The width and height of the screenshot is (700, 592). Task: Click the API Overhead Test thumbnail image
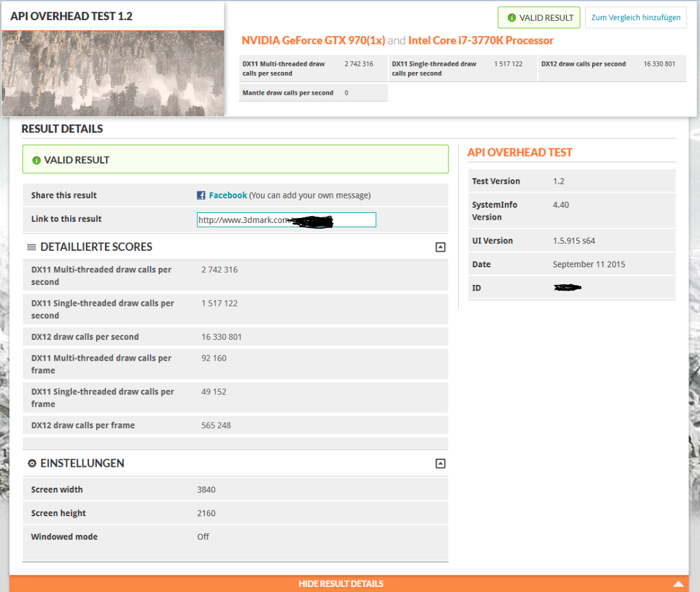tap(113, 74)
